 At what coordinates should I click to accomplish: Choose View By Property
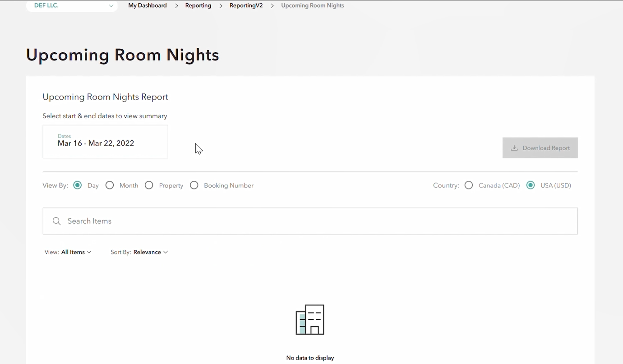(x=149, y=185)
